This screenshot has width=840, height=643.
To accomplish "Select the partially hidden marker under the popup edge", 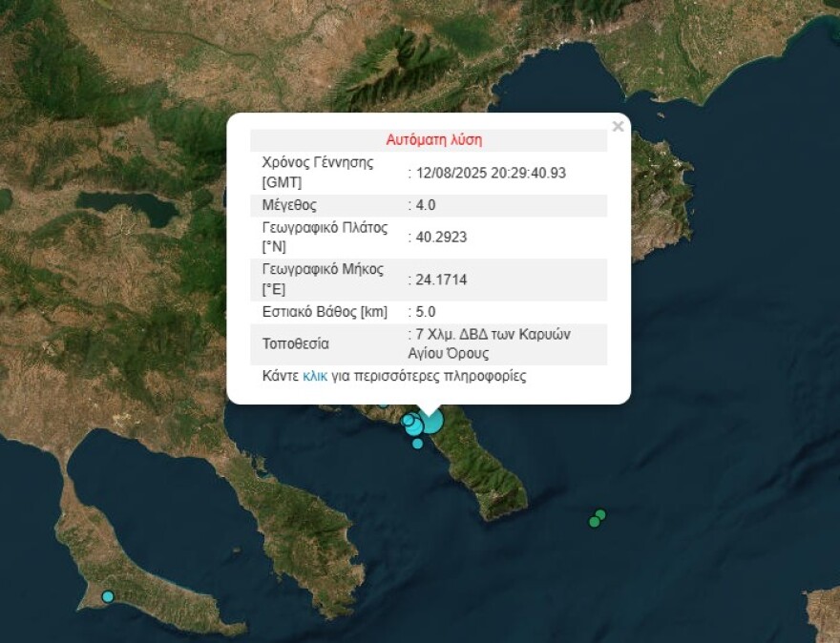I will [x=383, y=405].
